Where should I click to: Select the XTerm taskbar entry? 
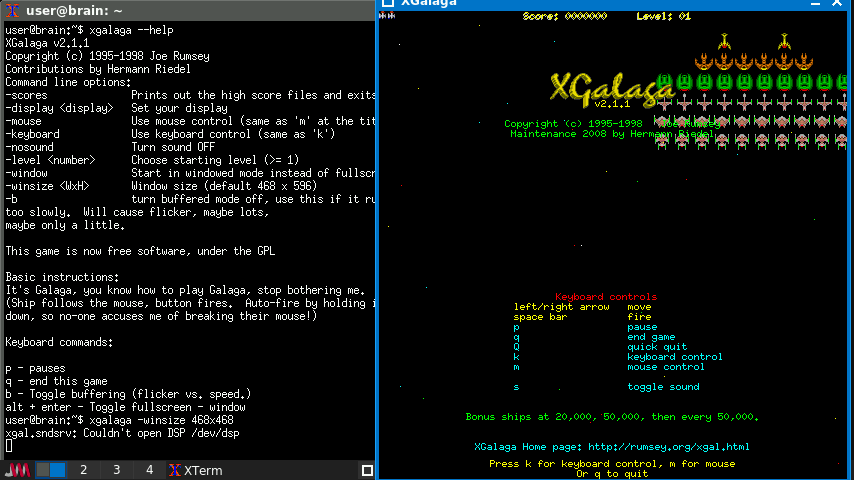(196, 470)
